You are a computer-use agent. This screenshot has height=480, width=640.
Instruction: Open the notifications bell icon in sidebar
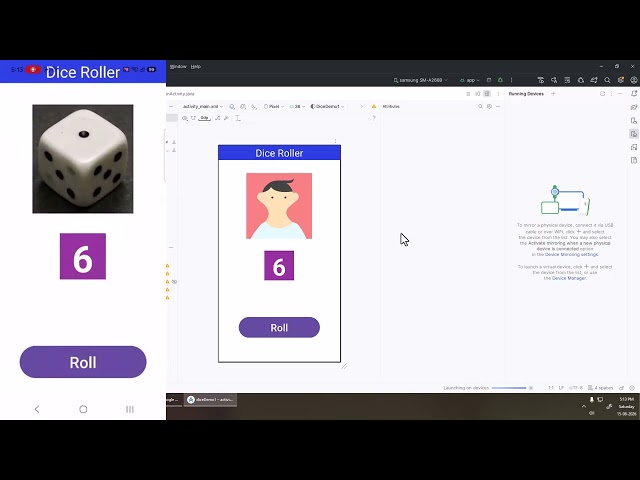[634, 94]
